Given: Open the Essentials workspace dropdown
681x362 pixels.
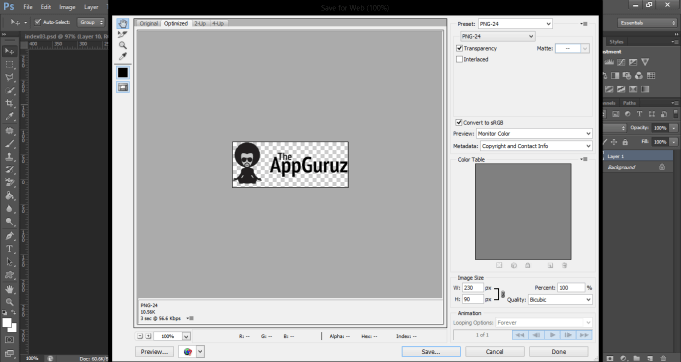Looking at the screenshot, I should [648, 23].
